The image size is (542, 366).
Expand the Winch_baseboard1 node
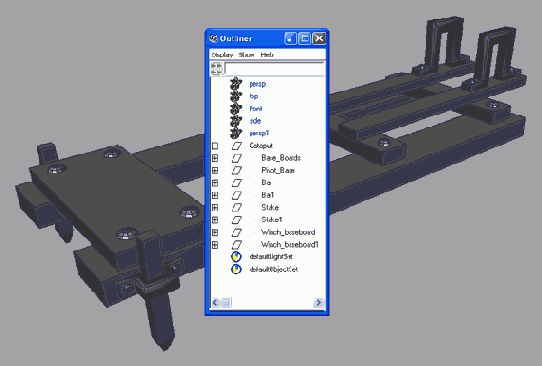[215, 245]
